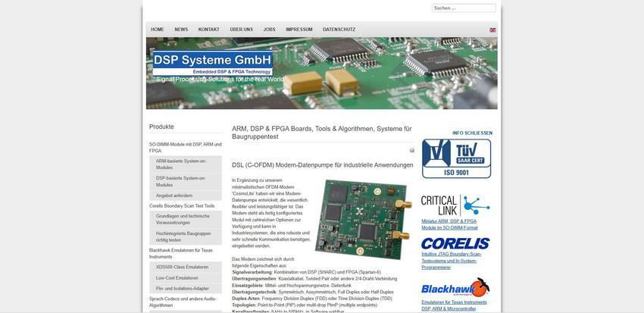Switch site language via the UK flag icon

pos(492,30)
